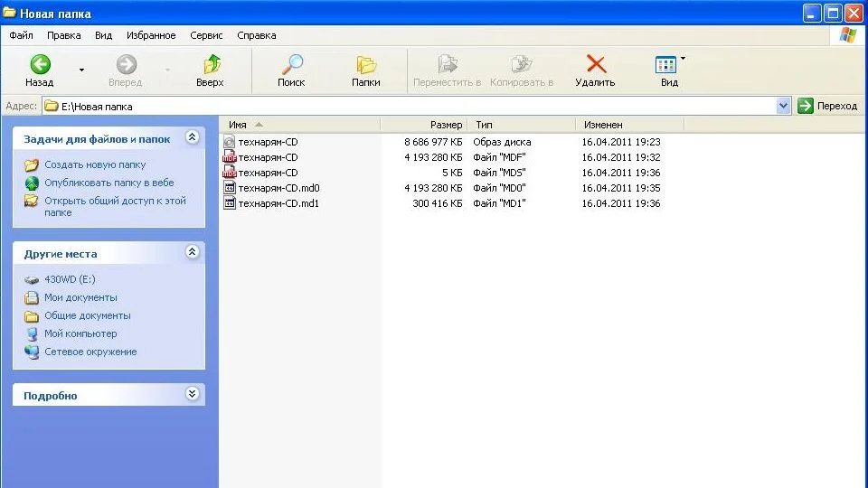868x488 pixels.
Task: Click the 300 416 КБ size cell
Action: pos(438,203)
